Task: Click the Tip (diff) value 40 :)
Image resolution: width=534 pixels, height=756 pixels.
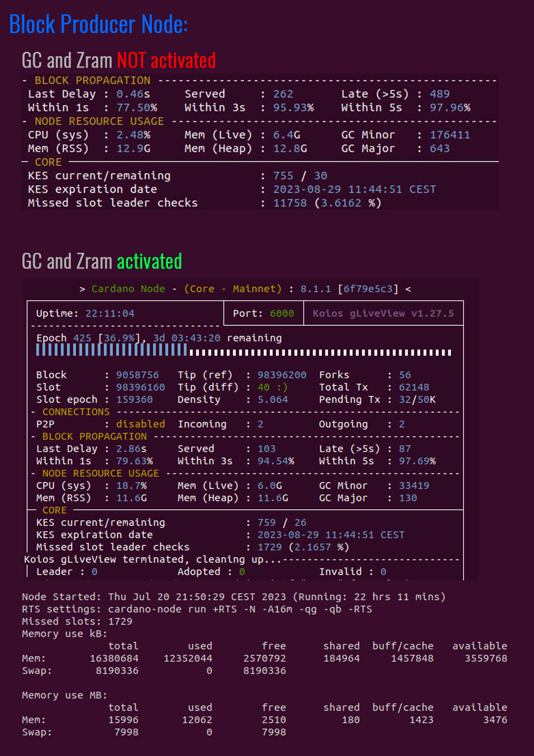Action: pos(273,388)
